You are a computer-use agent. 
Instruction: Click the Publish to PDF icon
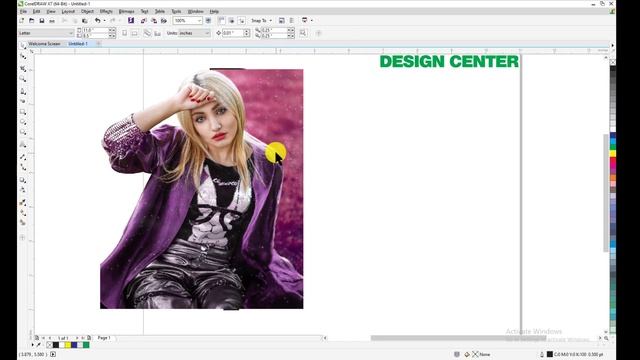click(164, 20)
